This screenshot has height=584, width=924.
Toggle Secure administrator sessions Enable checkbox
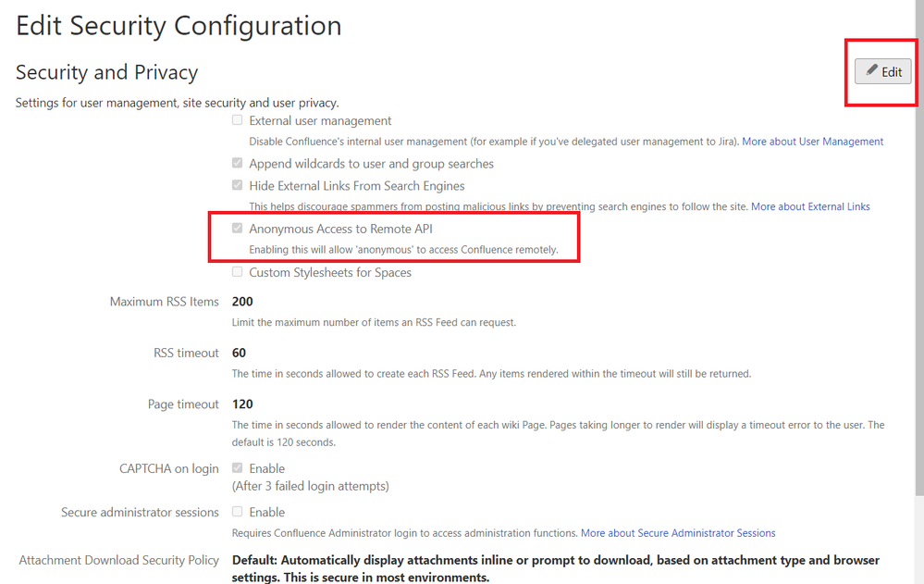point(237,512)
